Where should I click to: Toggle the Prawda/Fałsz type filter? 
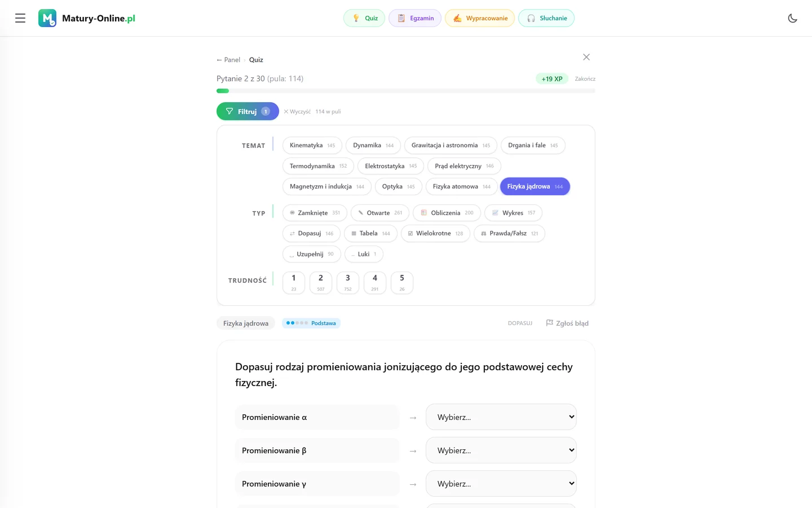(x=509, y=233)
